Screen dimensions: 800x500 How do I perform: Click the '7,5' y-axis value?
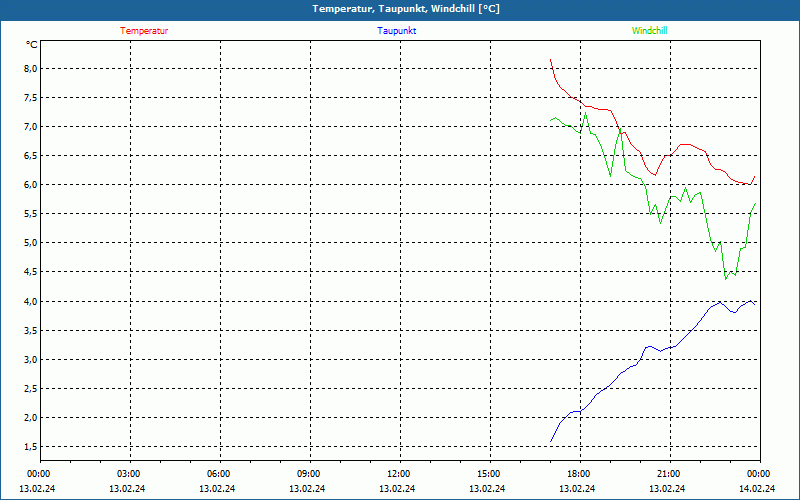31,97
